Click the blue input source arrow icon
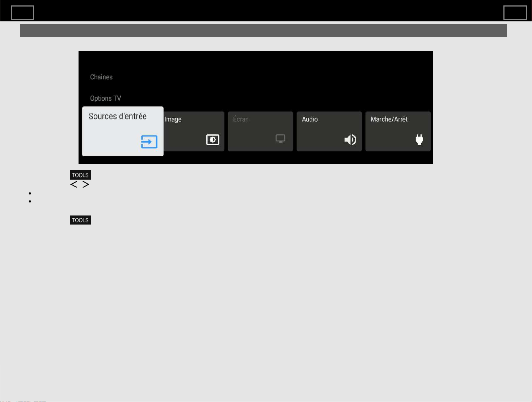 (x=149, y=142)
